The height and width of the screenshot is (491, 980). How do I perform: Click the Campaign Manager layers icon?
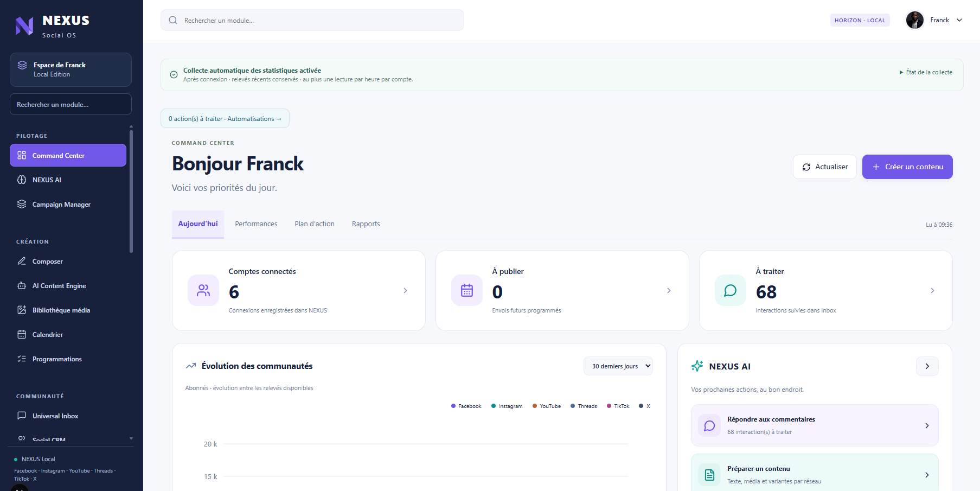22,204
